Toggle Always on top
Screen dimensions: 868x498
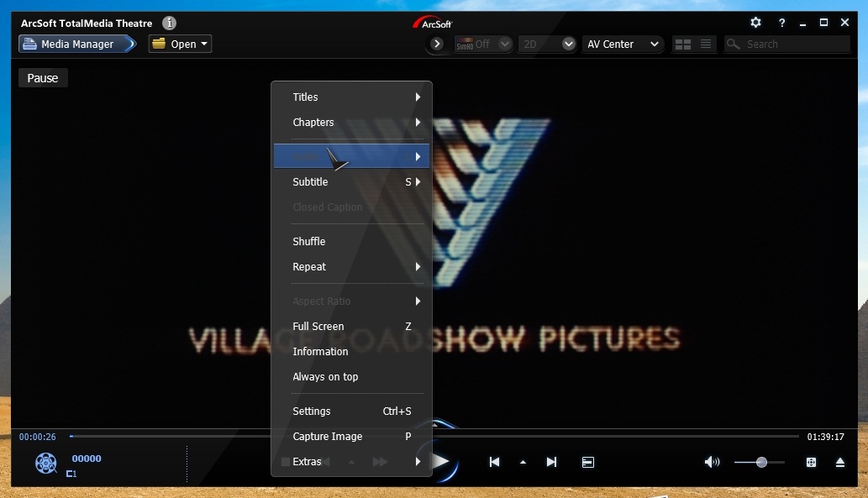coord(351,377)
